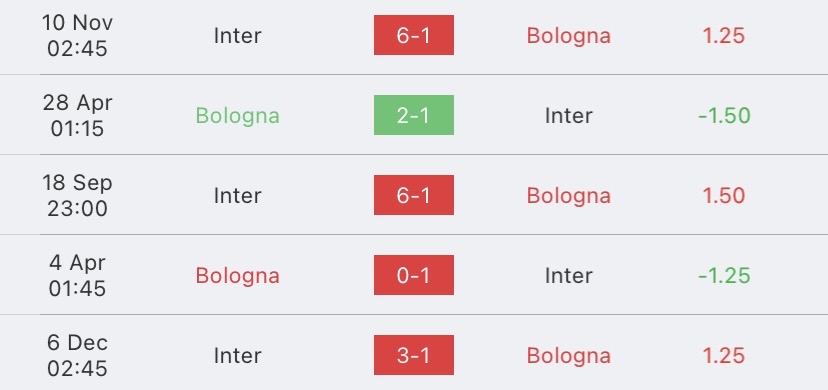Open the 0-1 score badge

click(x=413, y=275)
